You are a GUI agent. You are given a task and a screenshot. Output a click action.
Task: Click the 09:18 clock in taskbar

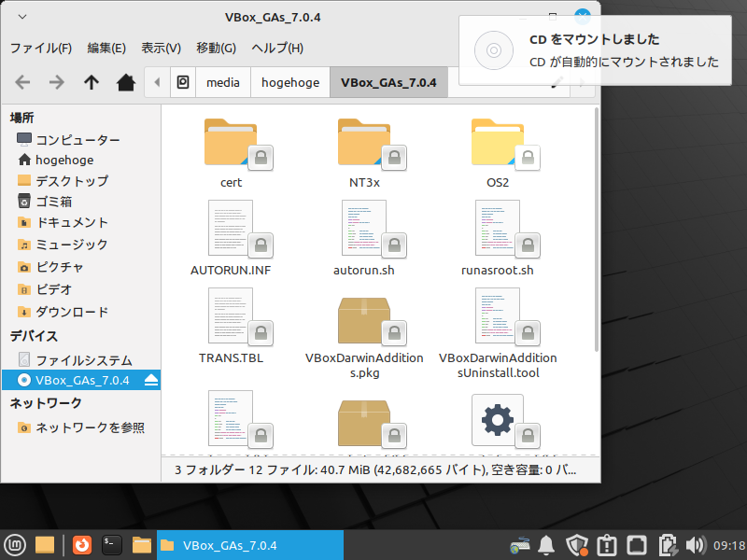[x=729, y=545]
